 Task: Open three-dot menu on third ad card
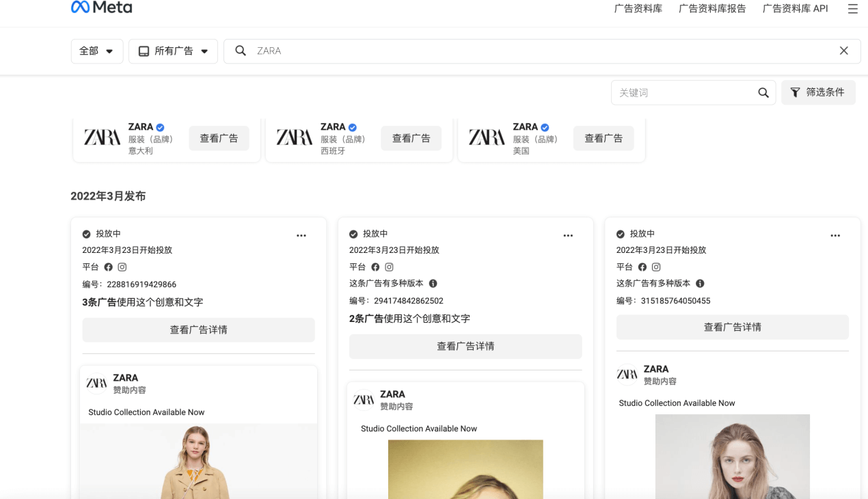pyautogui.click(x=835, y=235)
